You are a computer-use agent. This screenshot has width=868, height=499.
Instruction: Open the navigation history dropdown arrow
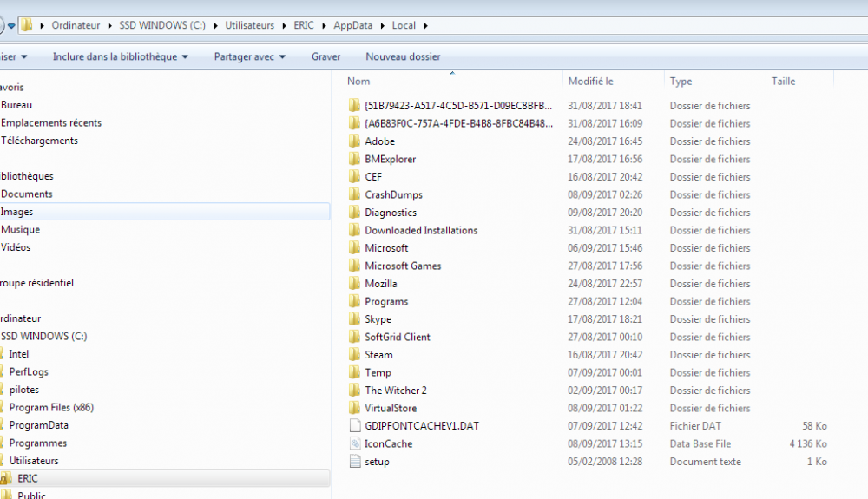coord(11,25)
